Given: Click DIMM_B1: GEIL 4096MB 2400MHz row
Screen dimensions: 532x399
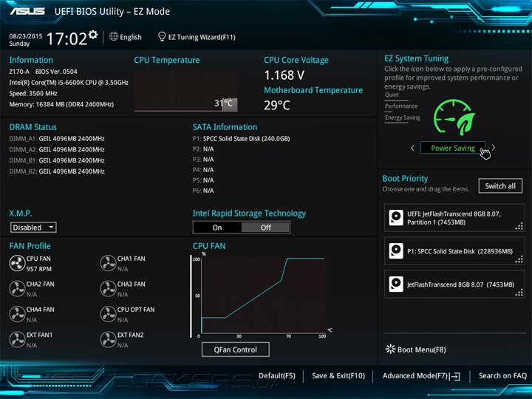Looking at the screenshot, I should click(57, 160).
